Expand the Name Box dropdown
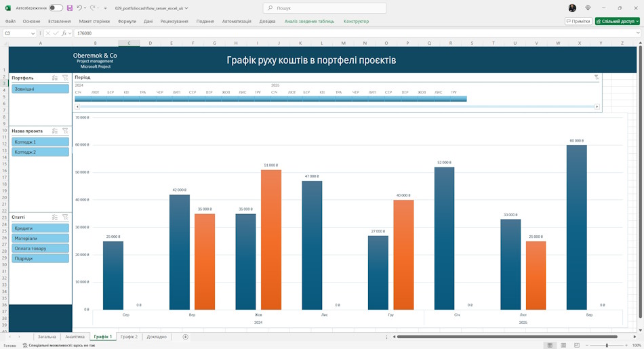 pos(33,33)
